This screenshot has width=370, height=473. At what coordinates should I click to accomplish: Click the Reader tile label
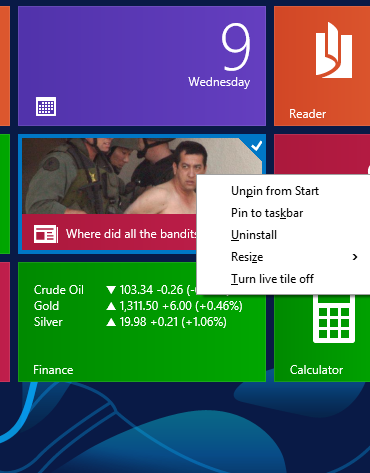click(307, 114)
